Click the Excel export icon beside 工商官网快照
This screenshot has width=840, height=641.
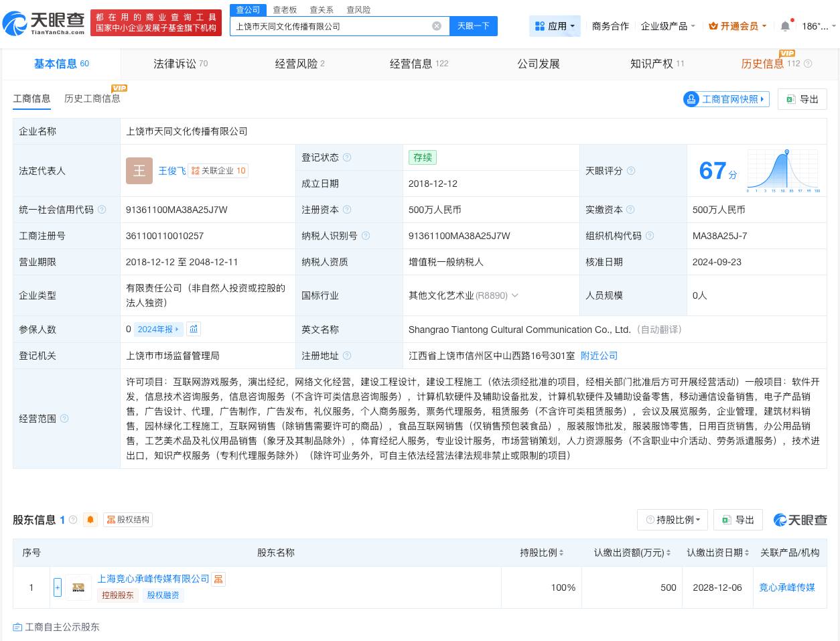[791, 98]
